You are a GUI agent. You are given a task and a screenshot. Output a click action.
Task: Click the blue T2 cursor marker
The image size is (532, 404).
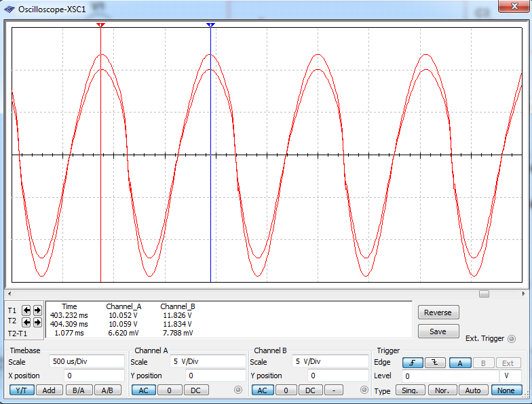[x=210, y=25]
